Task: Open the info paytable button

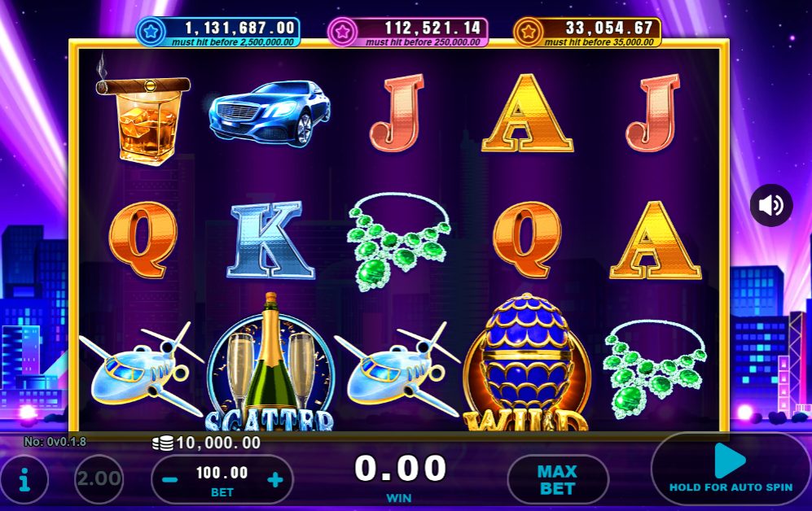Action: click(x=24, y=480)
